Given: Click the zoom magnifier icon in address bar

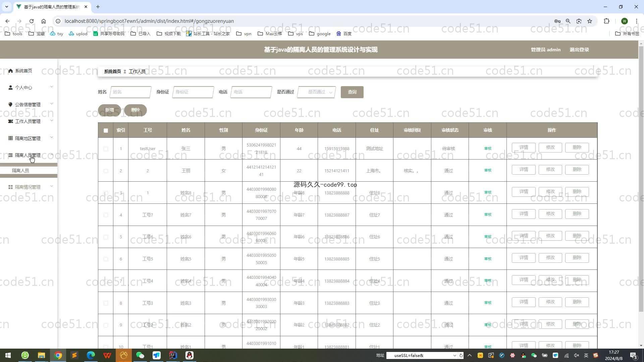Looking at the screenshot, I should tap(568, 21).
